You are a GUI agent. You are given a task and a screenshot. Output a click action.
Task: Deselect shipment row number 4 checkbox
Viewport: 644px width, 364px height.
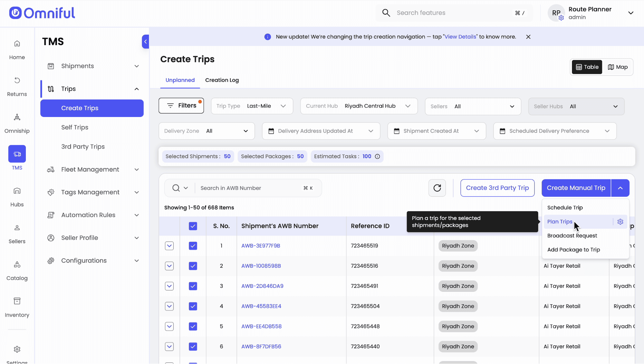tap(193, 306)
